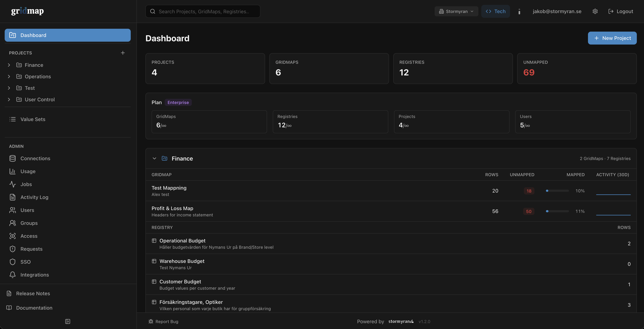Click the Requests shield alert icon
Image resolution: width=644 pixels, height=329 pixels.
(x=13, y=249)
